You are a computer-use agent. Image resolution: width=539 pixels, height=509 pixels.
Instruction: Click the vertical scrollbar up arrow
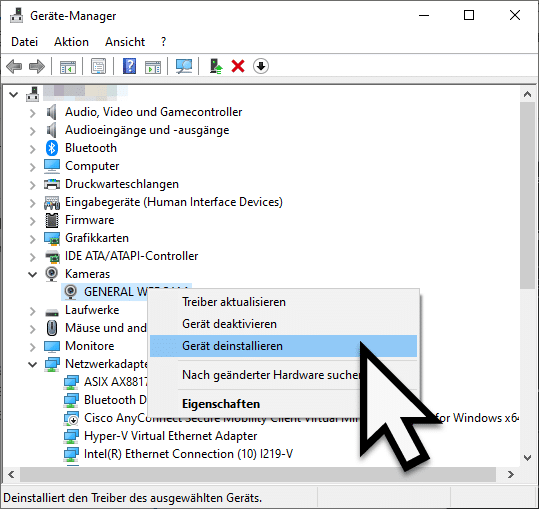tap(527, 94)
